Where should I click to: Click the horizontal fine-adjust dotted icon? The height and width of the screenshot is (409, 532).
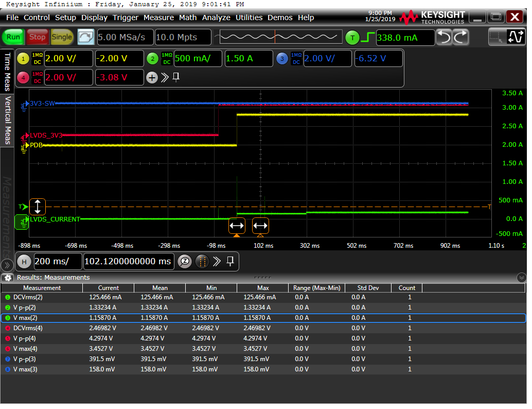pyautogui.click(x=202, y=262)
